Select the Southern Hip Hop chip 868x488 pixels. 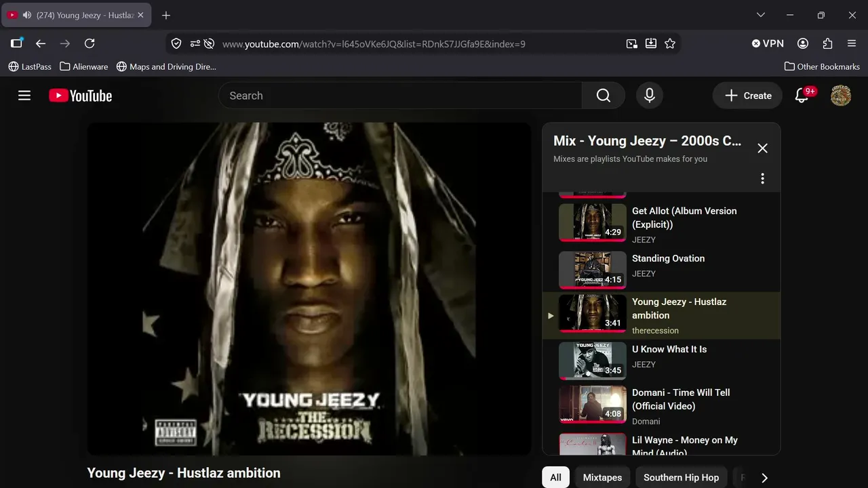681,477
